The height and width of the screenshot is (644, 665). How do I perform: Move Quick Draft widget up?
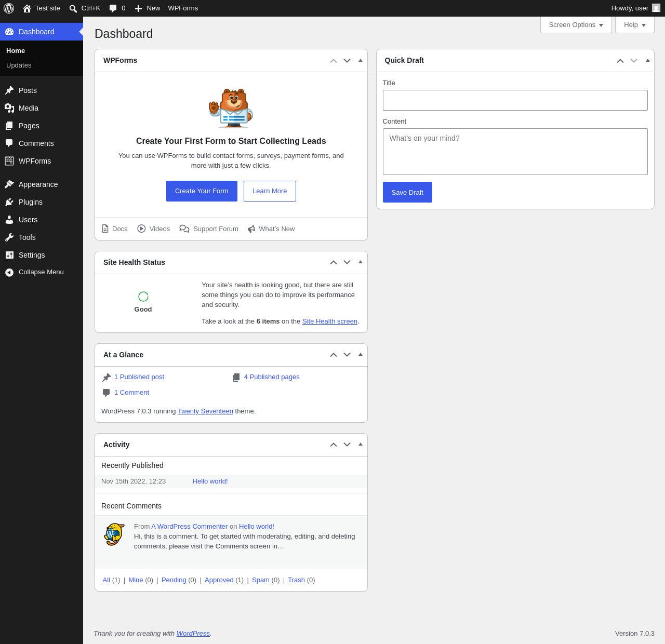pos(620,61)
